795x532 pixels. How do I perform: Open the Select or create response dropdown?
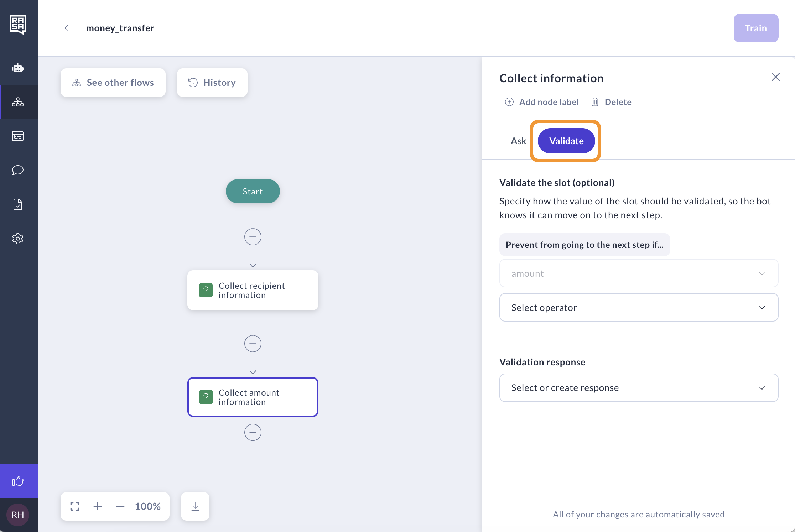tap(639, 387)
